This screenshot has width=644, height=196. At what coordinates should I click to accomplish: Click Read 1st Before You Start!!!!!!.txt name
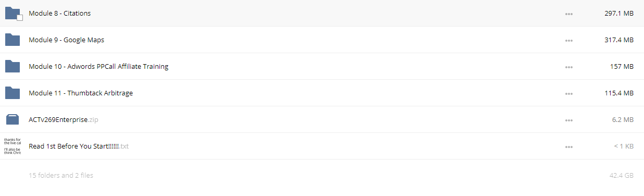click(79, 146)
